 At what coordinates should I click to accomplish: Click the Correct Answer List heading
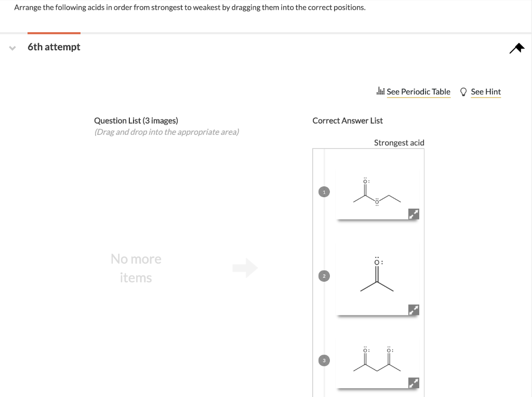pyautogui.click(x=347, y=120)
